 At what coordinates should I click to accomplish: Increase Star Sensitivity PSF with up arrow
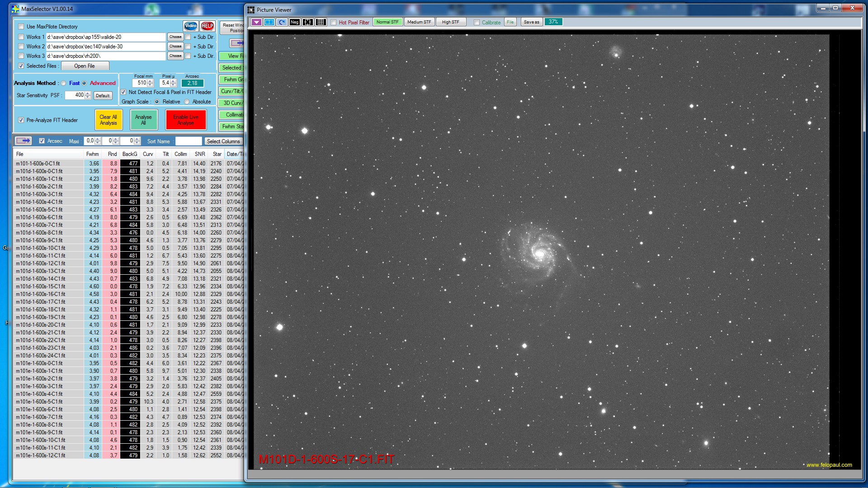tap(88, 93)
